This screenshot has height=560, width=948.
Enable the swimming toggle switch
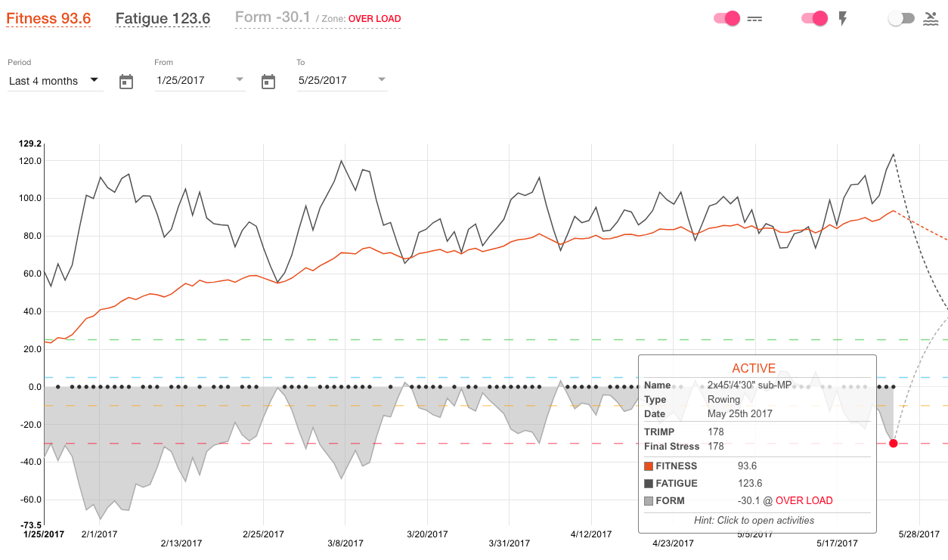901,19
